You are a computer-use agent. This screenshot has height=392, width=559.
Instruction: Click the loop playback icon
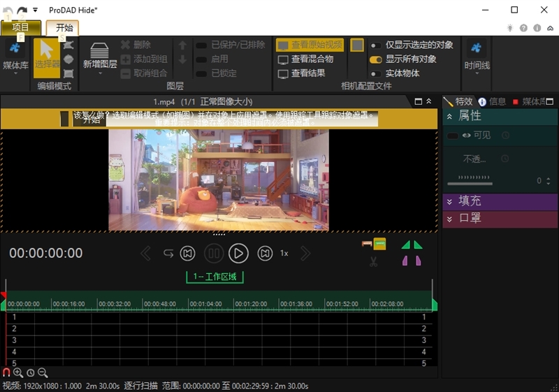(x=168, y=254)
